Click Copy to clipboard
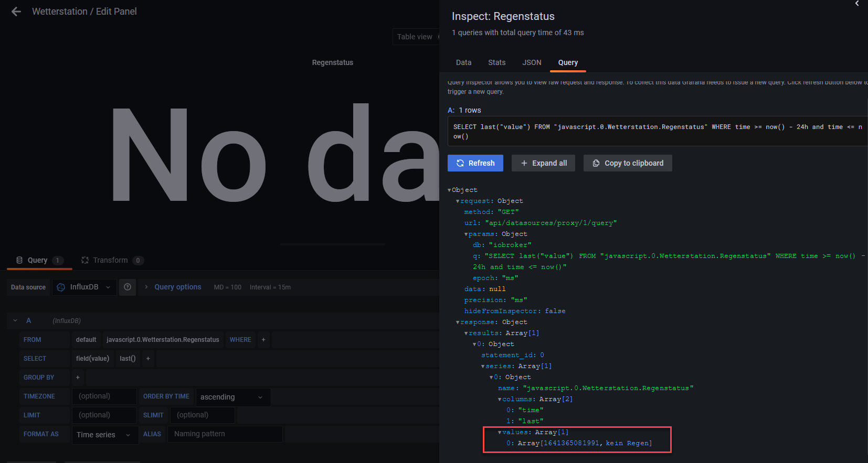Screen dimensions: 868x463 click(628, 163)
